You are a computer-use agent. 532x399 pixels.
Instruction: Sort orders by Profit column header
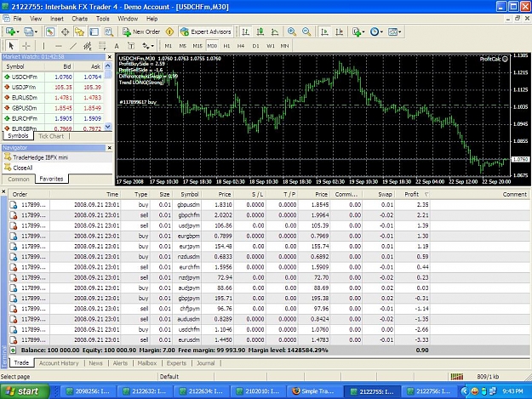[412, 194]
